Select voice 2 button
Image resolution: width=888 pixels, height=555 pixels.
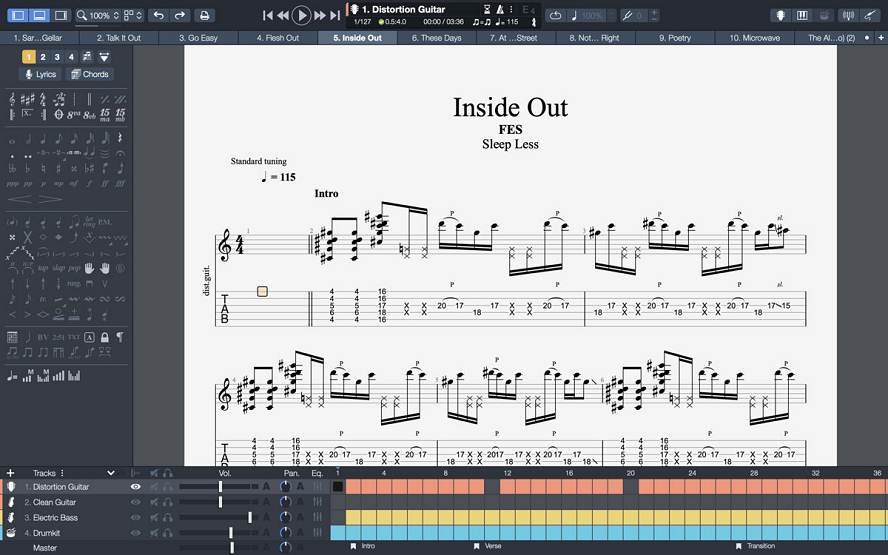(x=43, y=57)
